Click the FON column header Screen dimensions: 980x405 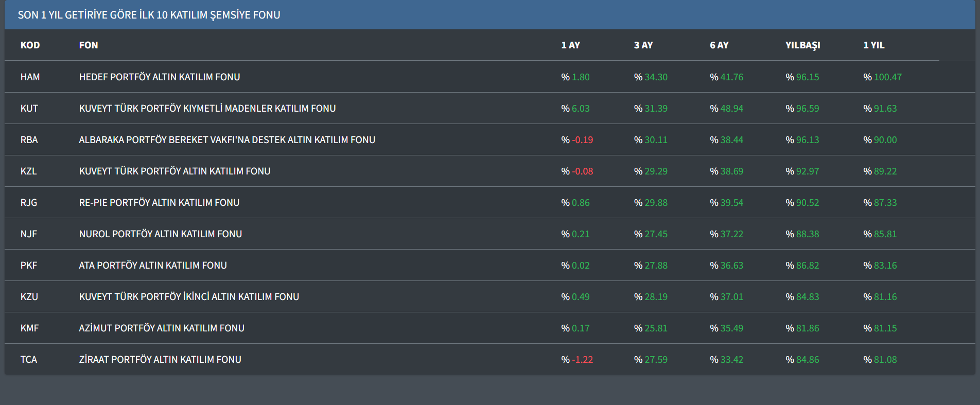click(88, 45)
